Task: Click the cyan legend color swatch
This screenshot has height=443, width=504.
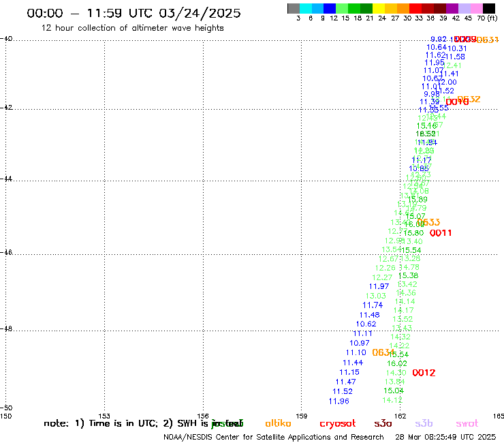Action: tap(306, 8)
